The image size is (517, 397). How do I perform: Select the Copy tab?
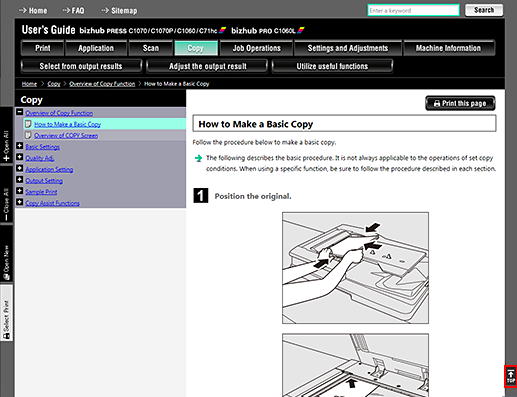(x=196, y=48)
